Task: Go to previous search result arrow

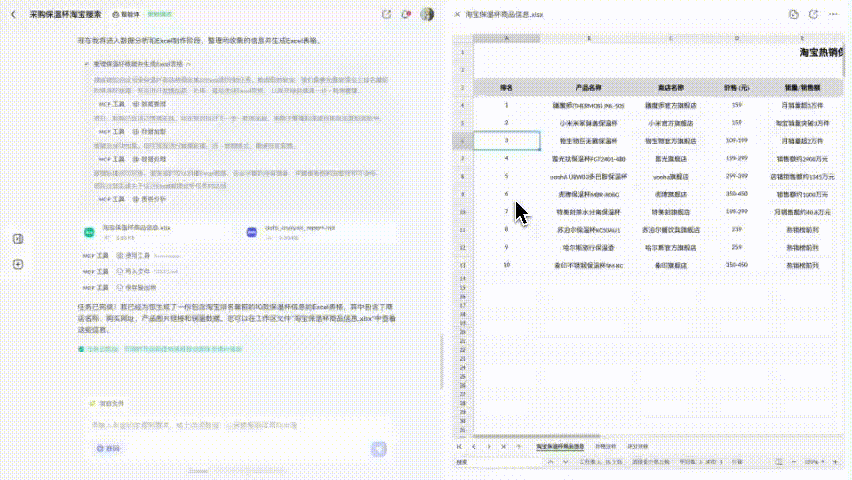Action: tap(550, 462)
